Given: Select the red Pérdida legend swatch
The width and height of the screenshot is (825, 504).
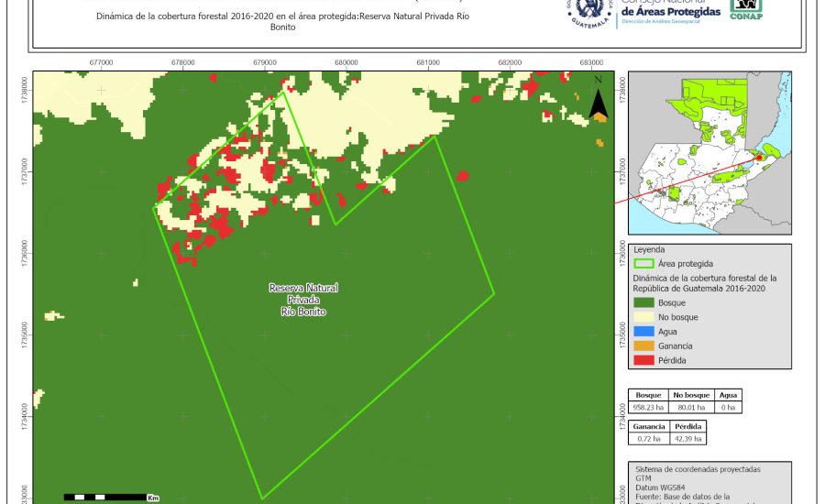Looking at the screenshot, I should pos(644,361).
